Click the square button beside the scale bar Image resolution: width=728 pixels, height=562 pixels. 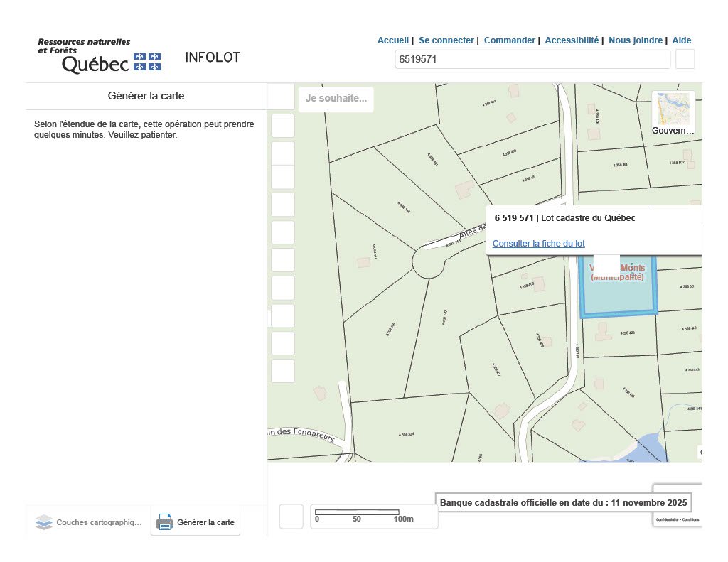[x=291, y=517]
